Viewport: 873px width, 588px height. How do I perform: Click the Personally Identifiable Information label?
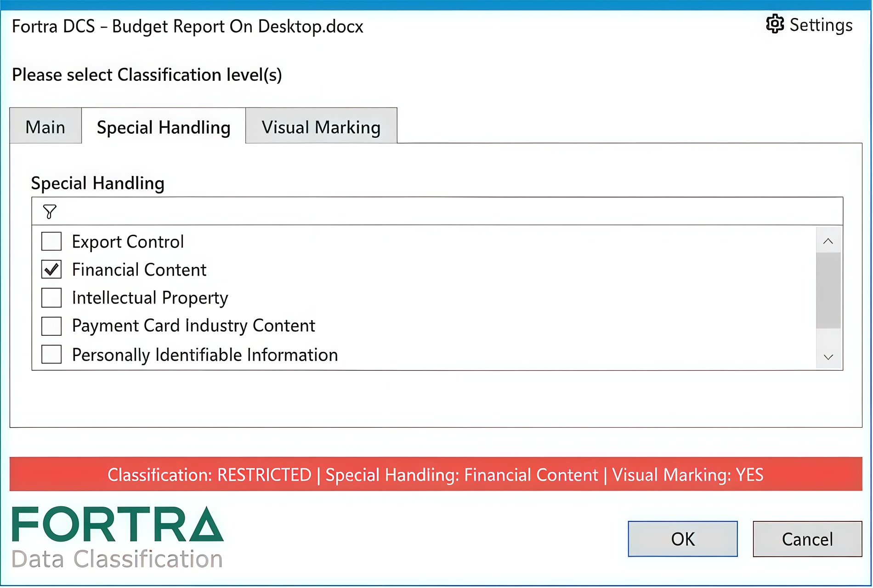(205, 355)
